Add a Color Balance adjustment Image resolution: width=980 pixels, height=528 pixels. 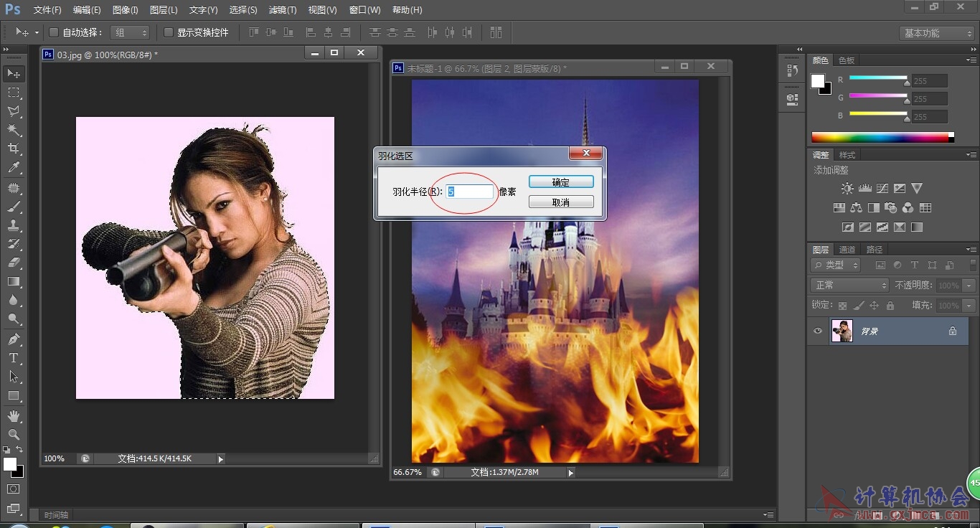point(856,208)
